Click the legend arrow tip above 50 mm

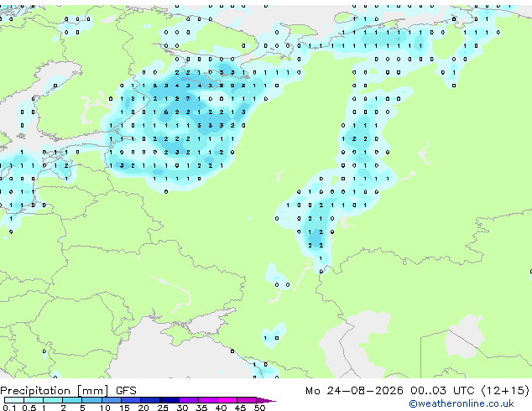point(266,400)
